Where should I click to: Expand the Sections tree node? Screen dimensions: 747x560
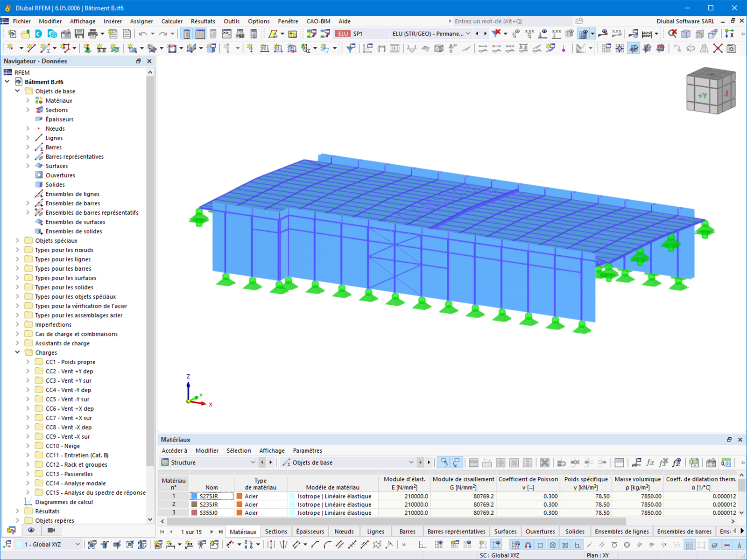tap(28, 110)
